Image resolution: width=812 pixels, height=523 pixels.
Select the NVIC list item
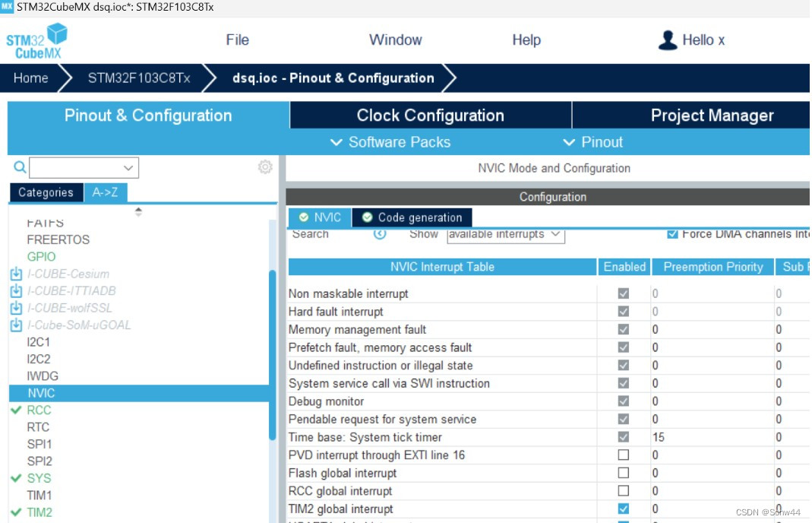pyautogui.click(x=139, y=393)
